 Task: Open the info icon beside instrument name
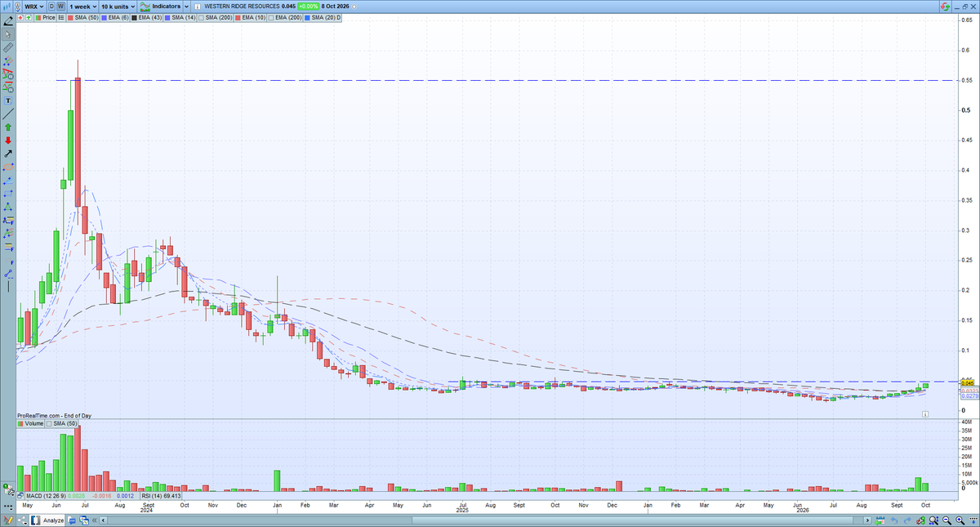pos(197,7)
